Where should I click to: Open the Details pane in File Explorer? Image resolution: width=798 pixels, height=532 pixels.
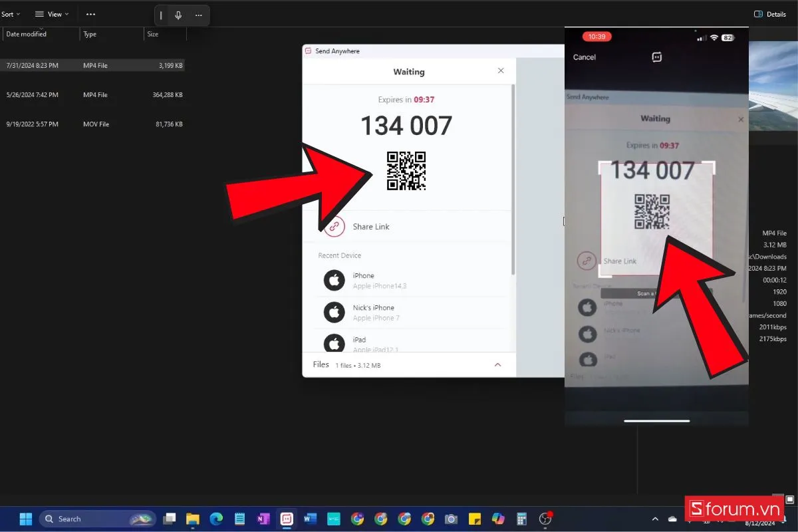770,14
